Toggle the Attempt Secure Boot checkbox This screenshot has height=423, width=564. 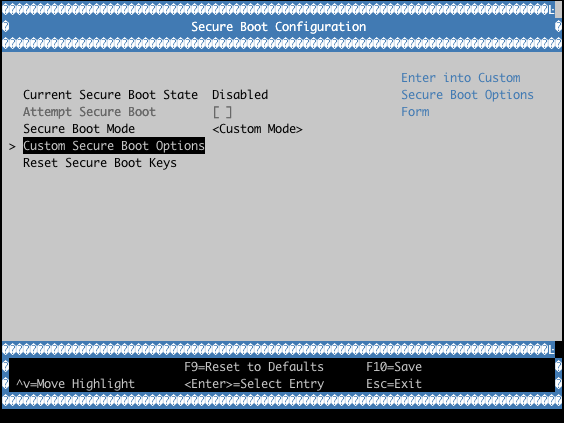click(x=222, y=112)
